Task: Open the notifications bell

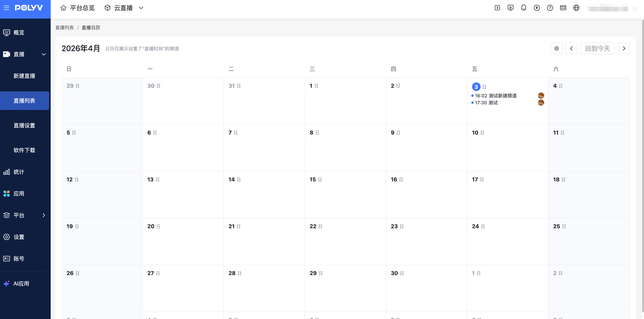Action: (524, 8)
